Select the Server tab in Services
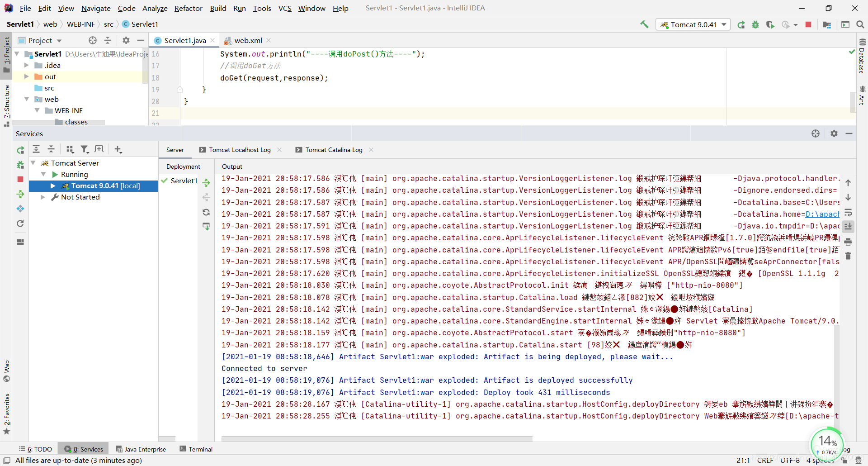Image resolution: width=868 pixels, height=466 pixels. click(175, 150)
